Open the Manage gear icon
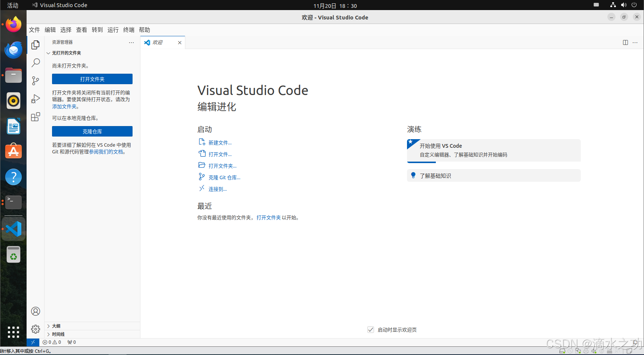Image resolution: width=644 pixels, height=355 pixels. pyautogui.click(x=36, y=329)
